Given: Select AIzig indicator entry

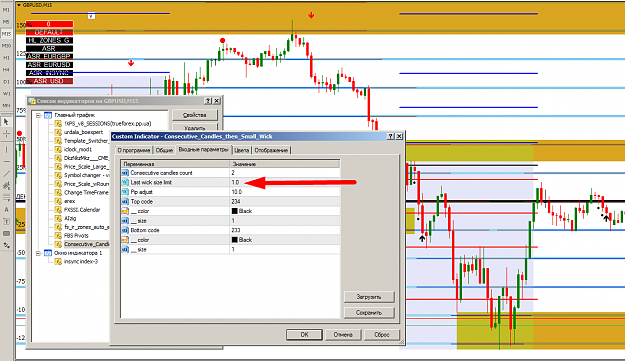Looking at the screenshot, I should (x=70, y=218).
